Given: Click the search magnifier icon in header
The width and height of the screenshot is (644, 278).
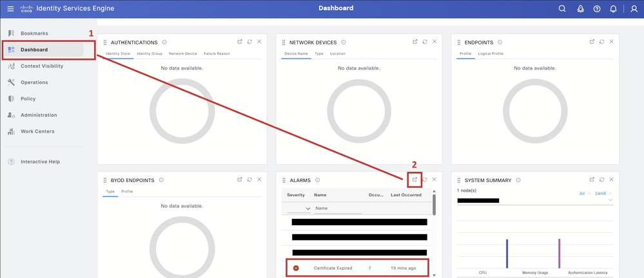Looking at the screenshot, I should point(562,8).
